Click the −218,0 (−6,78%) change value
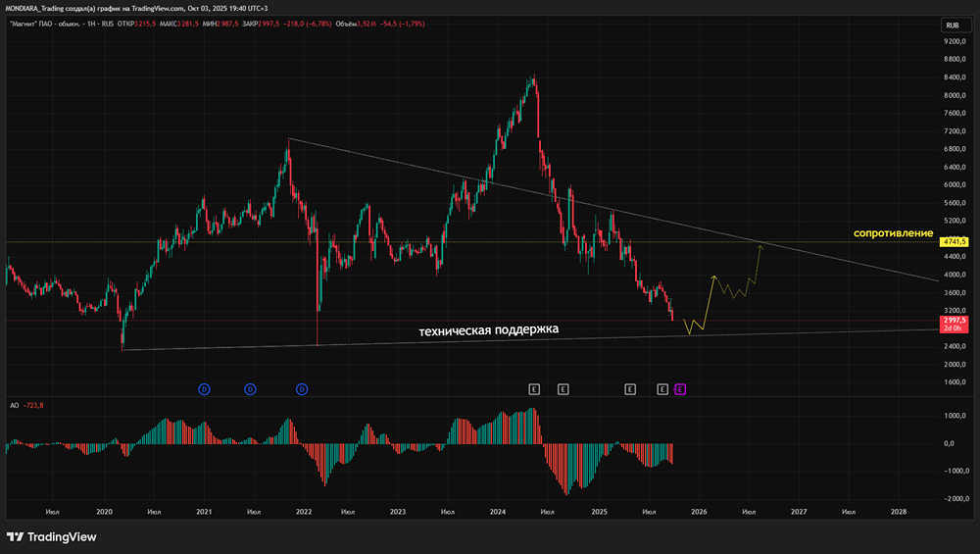The image size is (980, 554). pyautogui.click(x=307, y=24)
